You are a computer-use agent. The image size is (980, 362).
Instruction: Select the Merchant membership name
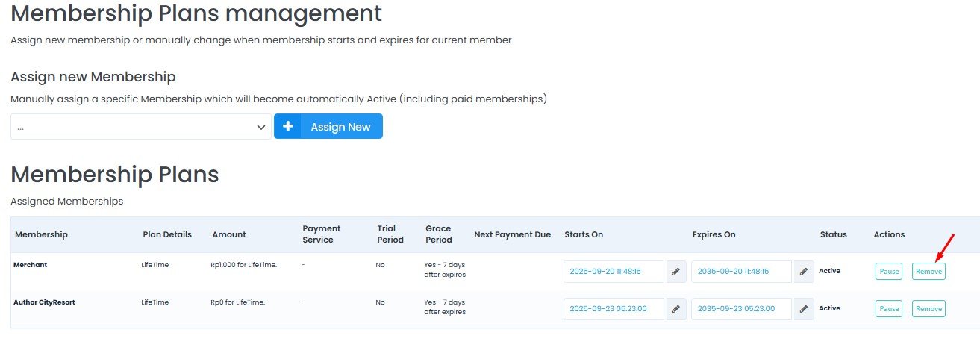coord(31,265)
